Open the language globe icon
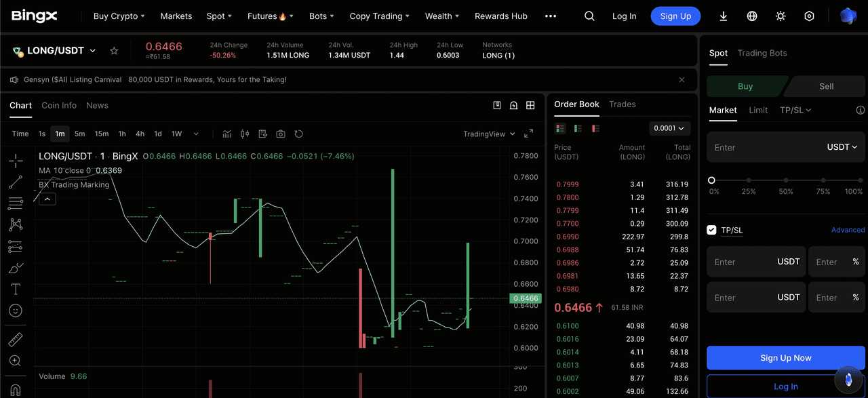Screen dimensions: 868x398 752,16
